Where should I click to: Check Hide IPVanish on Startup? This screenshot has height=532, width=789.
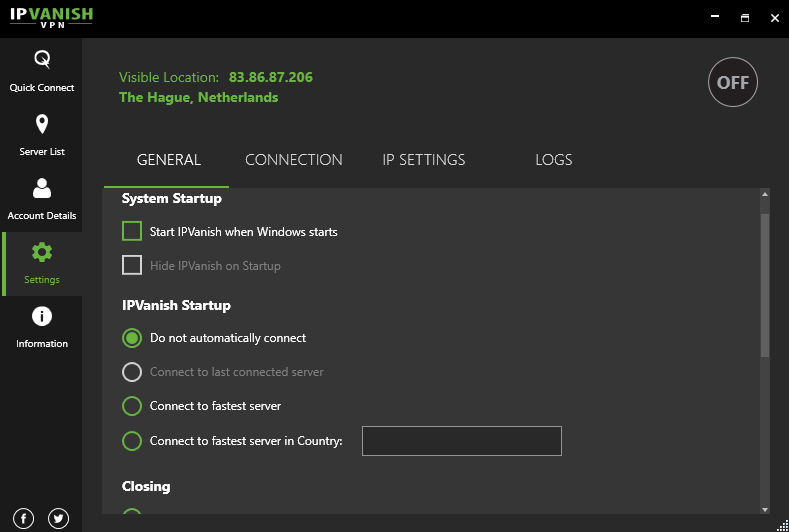click(132, 265)
